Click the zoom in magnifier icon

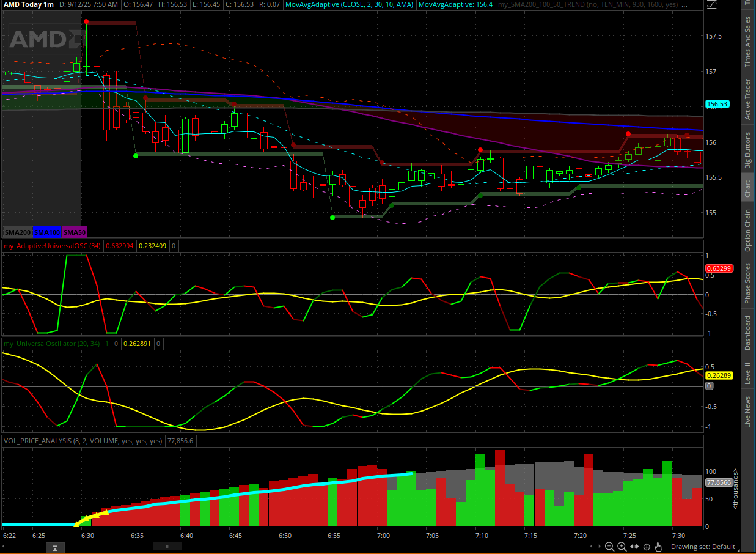pyautogui.click(x=622, y=547)
